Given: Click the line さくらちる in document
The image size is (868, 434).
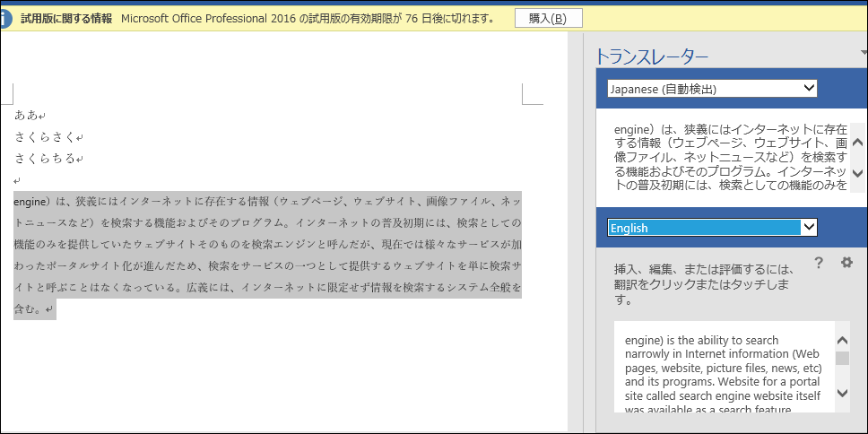Looking at the screenshot, I should coord(44,159).
